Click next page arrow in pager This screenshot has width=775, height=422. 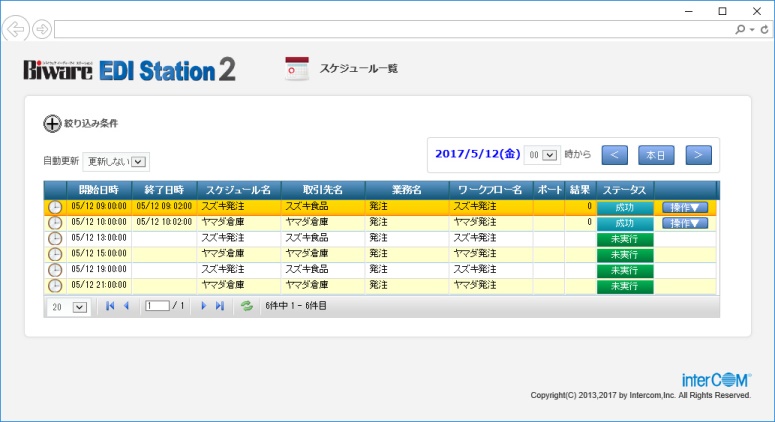pos(204,306)
